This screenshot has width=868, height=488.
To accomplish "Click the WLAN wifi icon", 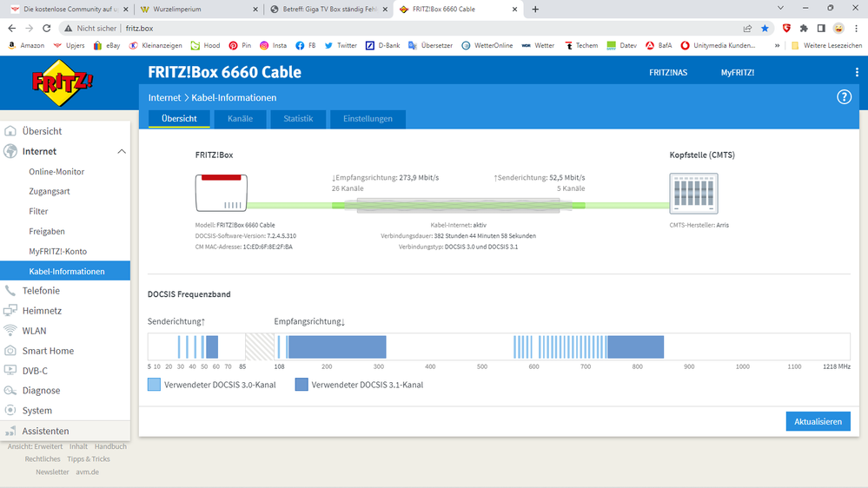I will pos(10,330).
